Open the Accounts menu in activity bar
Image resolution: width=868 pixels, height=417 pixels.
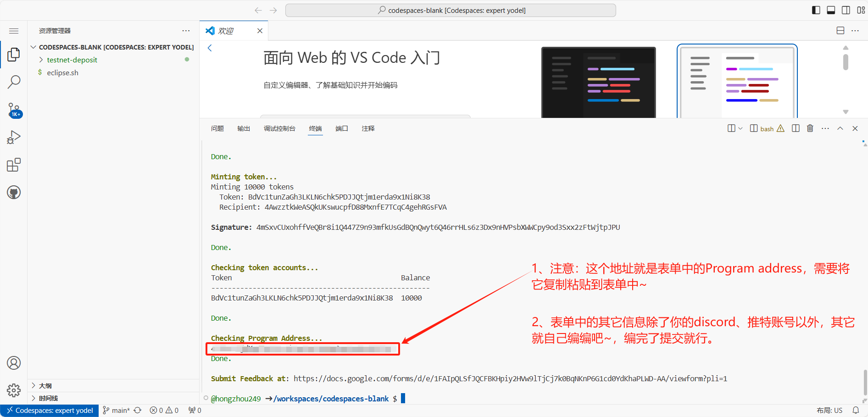pos(14,363)
